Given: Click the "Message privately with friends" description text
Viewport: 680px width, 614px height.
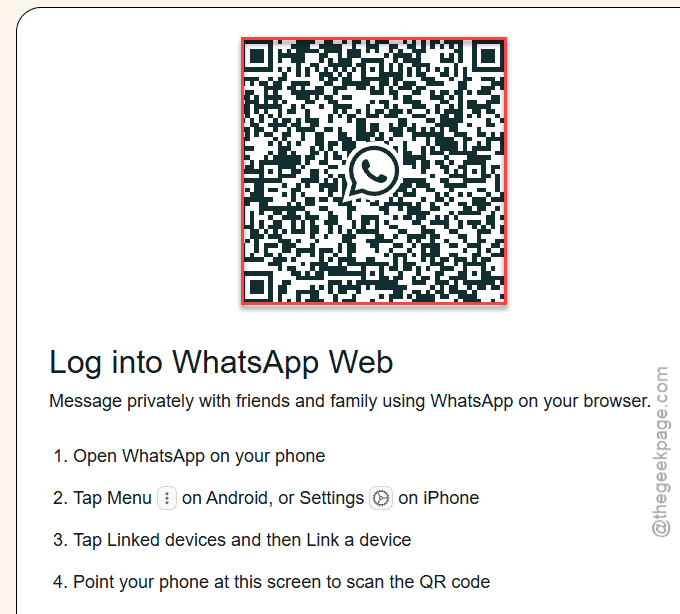Looking at the screenshot, I should 350,402.
